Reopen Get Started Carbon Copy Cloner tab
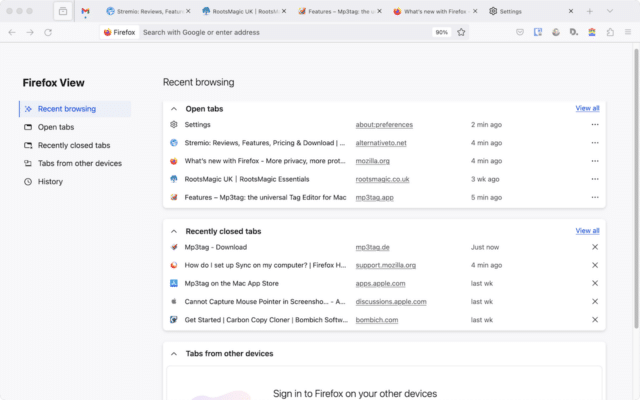The width and height of the screenshot is (640, 400). click(x=266, y=320)
